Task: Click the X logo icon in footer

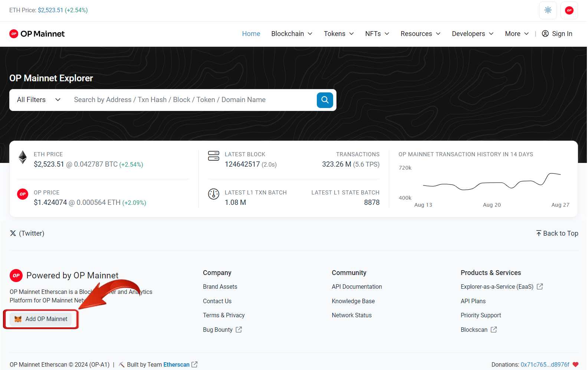Action: 13,233
